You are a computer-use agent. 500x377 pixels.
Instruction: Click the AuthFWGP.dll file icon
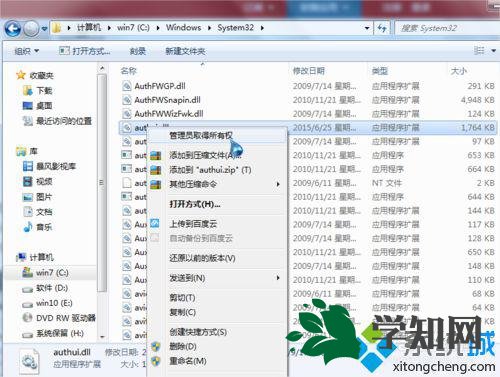point(126,86)
